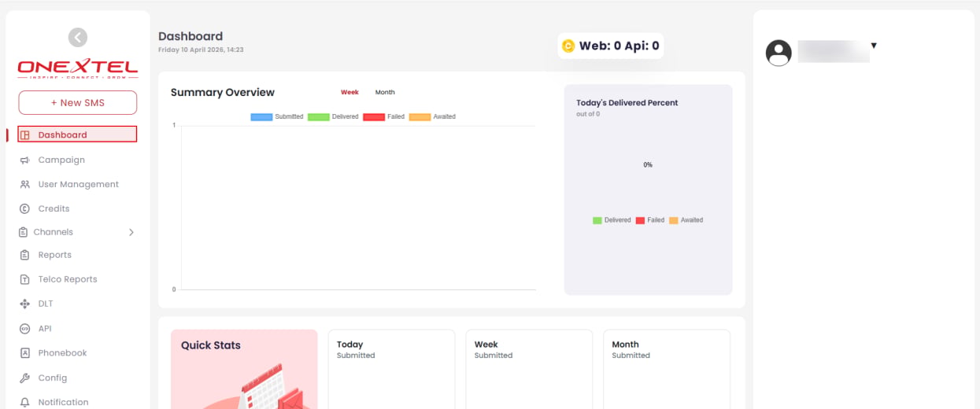The image size is (980, 409).
Task: Click the DLT move icon
Action: coord(25,304)
